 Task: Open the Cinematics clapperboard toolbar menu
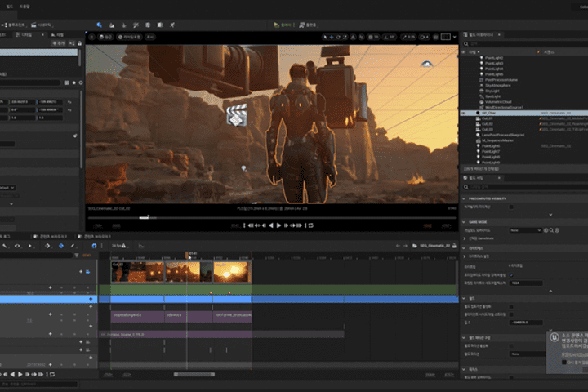tap(42, 24)
